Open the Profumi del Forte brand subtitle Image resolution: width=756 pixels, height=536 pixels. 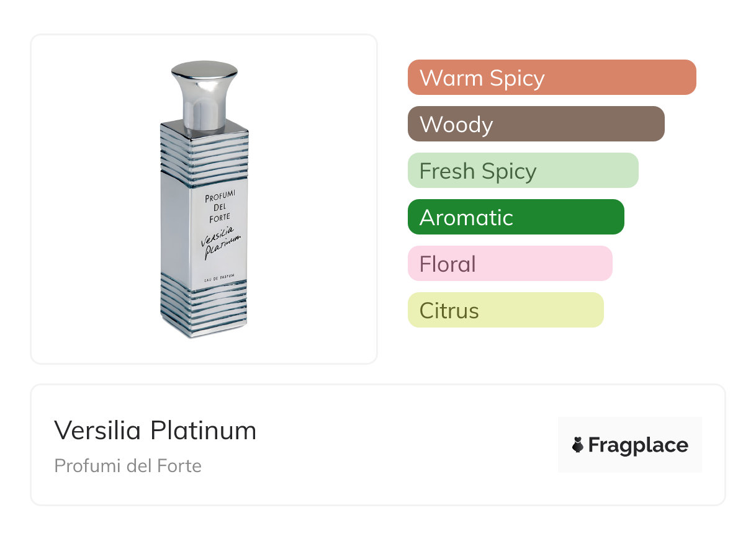[x=128, y=465]
